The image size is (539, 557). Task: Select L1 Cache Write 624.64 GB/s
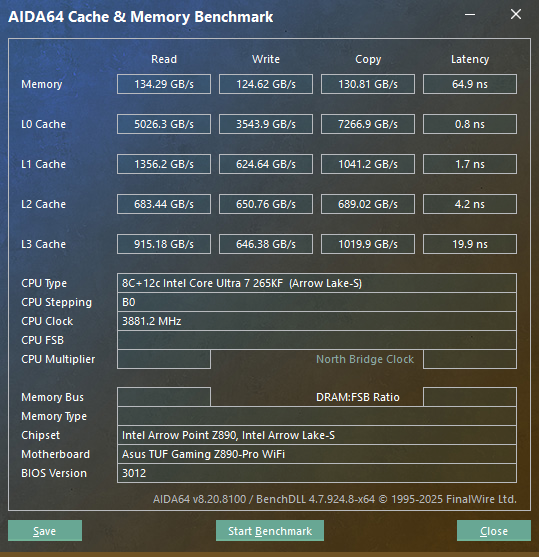(x=266, y=164)
